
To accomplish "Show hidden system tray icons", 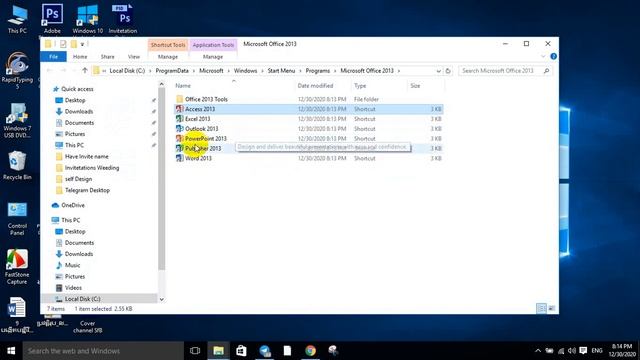I will (x=538, y=351).
